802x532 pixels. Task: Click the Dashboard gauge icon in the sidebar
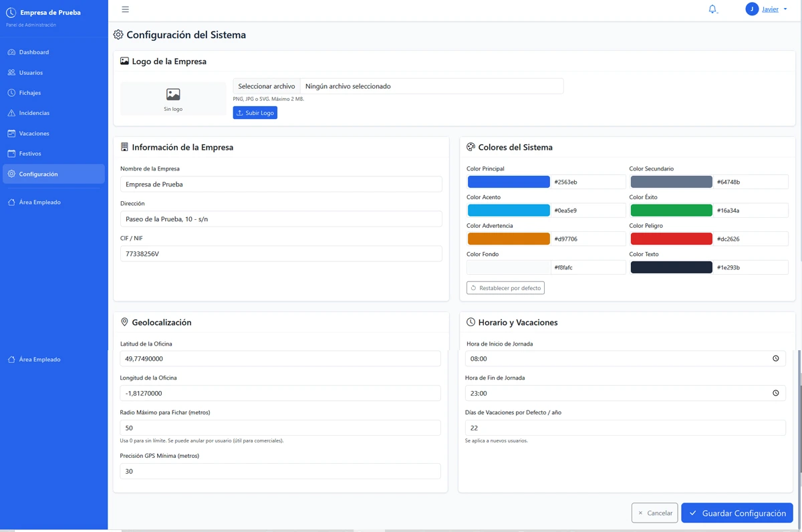[x=11, y=52]
